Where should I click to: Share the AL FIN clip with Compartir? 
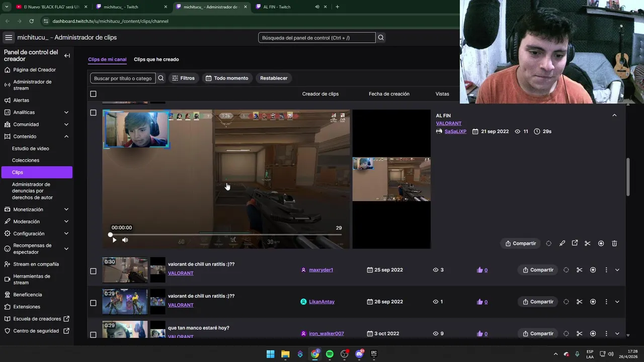pos(520,243)
